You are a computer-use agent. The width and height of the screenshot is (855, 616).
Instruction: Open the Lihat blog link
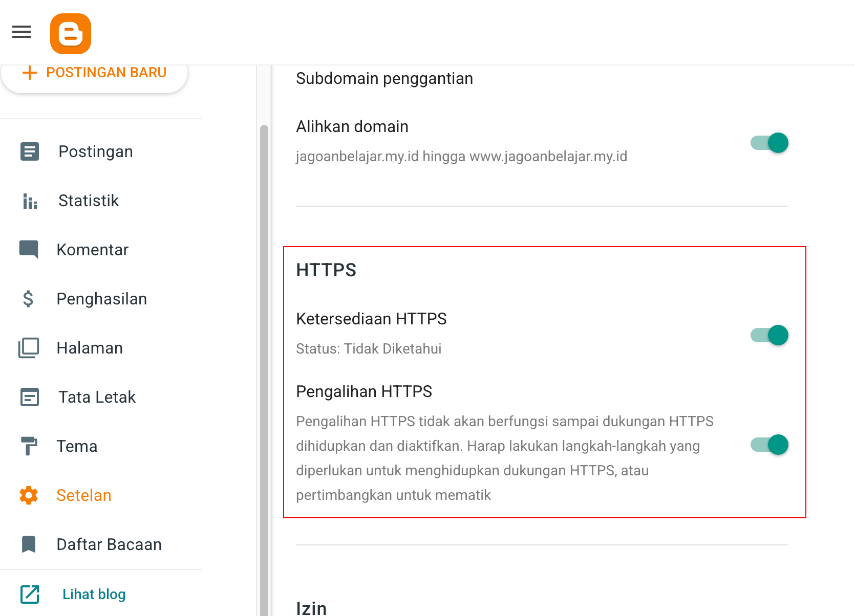pyautogui.click(x=94, y=594)
